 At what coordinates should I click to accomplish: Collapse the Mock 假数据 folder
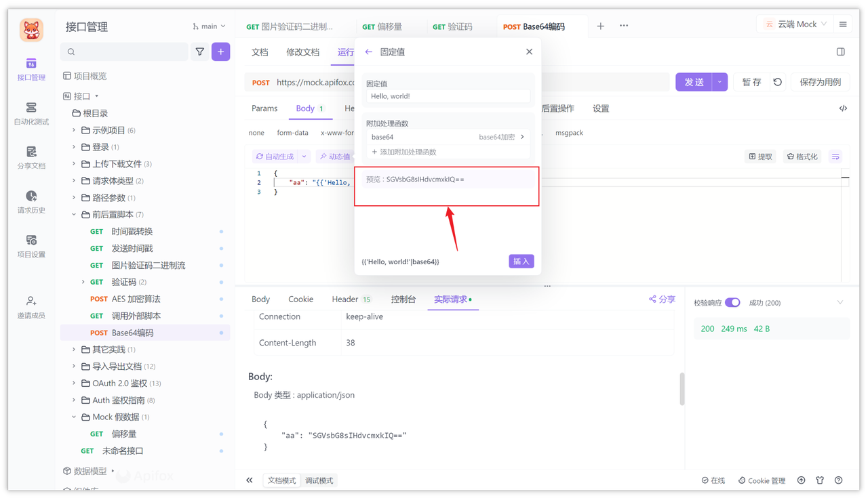74,417
